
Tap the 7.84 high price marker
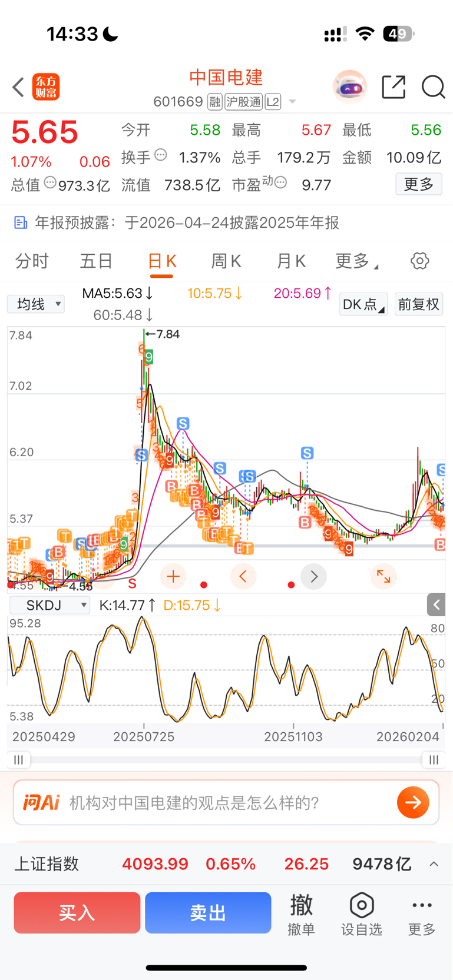[x=163, y=334]
